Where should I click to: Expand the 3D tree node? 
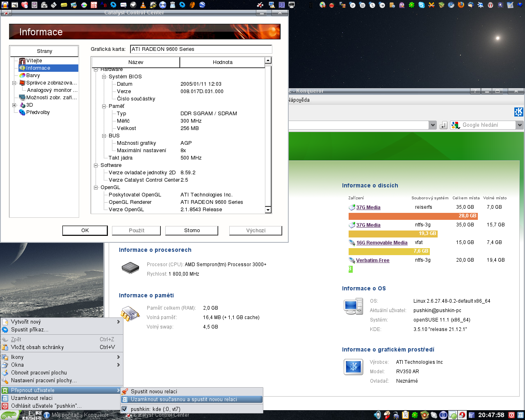[x=14, y=105]
